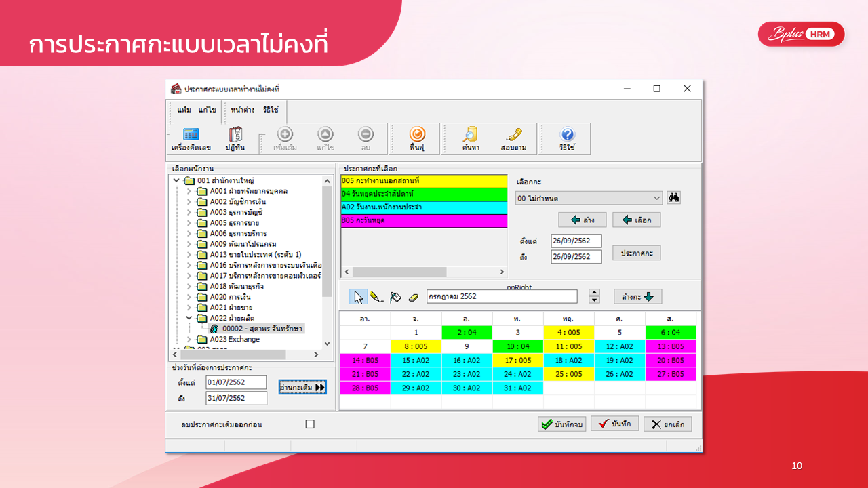Select employee 00002 สุดาพร จันทร์กษา
Screen dimensions: 868x488
coord(262,329)
